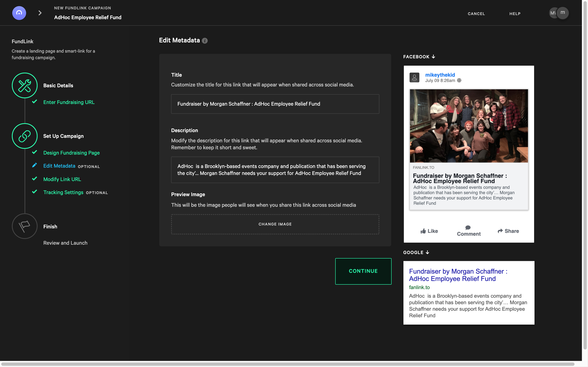The width and height of the screenshot is (588, 367).
Task: Open the Tracking Settings step
Action: click(x=63, y=192)
